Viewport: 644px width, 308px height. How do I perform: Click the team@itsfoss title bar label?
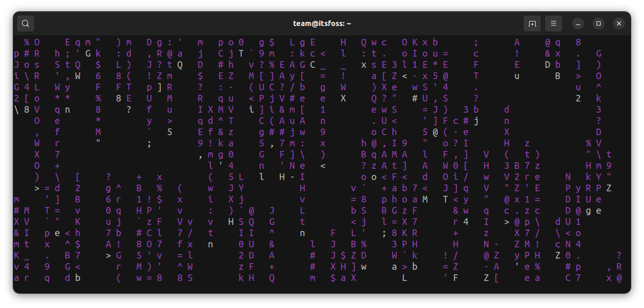click(322, 23)
